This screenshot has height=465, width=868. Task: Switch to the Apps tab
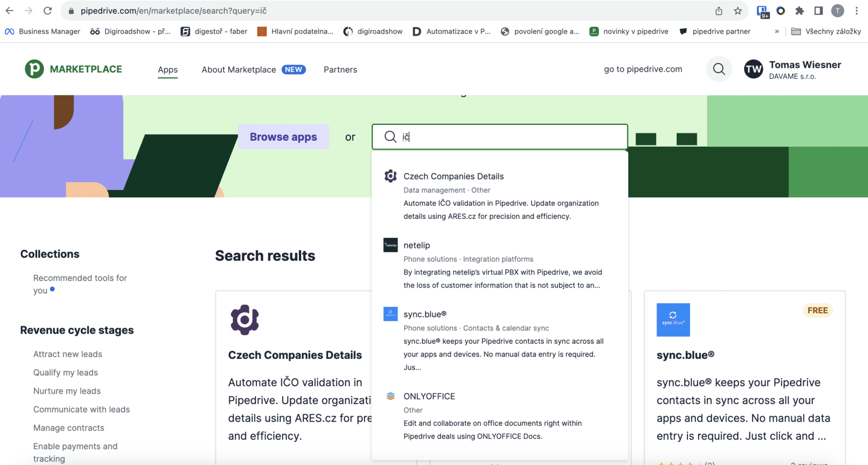click(x=168, y=70)
